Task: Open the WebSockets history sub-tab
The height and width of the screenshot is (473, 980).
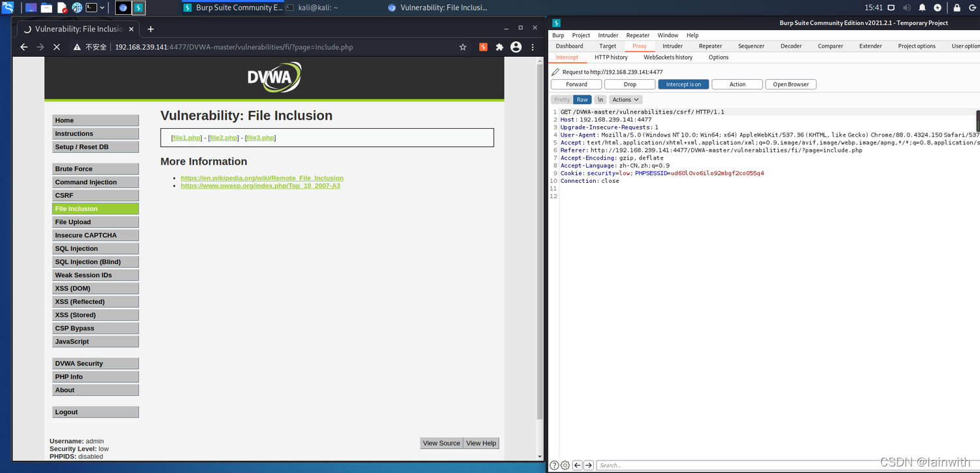Action: [x=668, y=57]
